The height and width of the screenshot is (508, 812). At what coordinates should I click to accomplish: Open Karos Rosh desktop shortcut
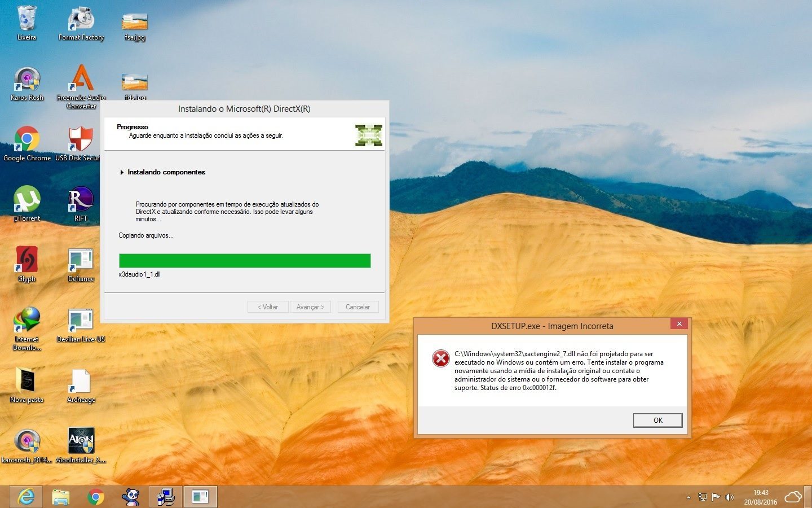(x=27, y=84)
